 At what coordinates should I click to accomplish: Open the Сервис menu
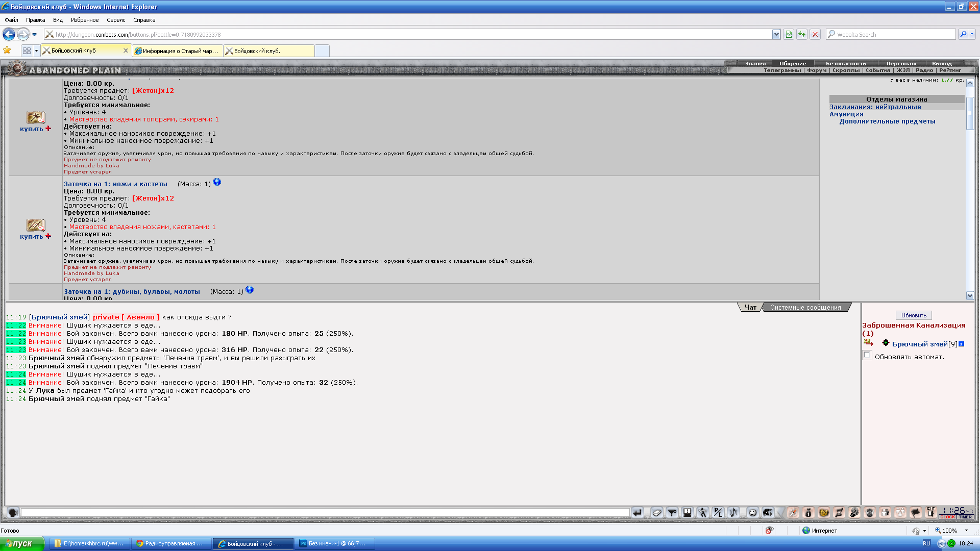pyautogui.click(x=116, y=20)
